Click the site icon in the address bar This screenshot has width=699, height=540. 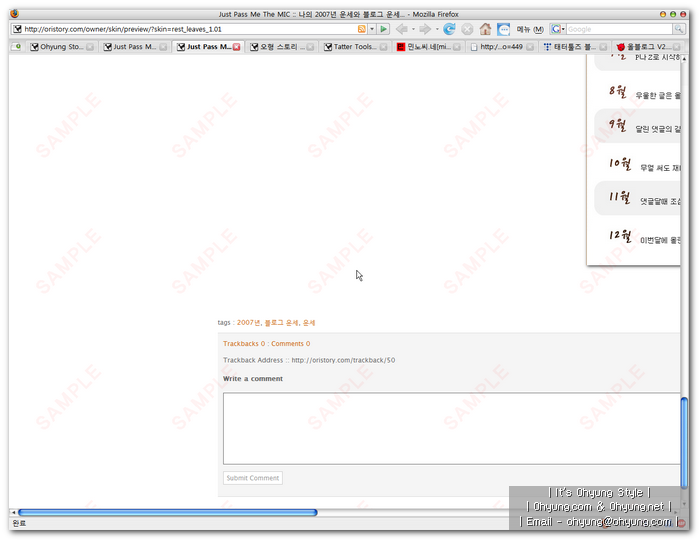coord(17,29)
